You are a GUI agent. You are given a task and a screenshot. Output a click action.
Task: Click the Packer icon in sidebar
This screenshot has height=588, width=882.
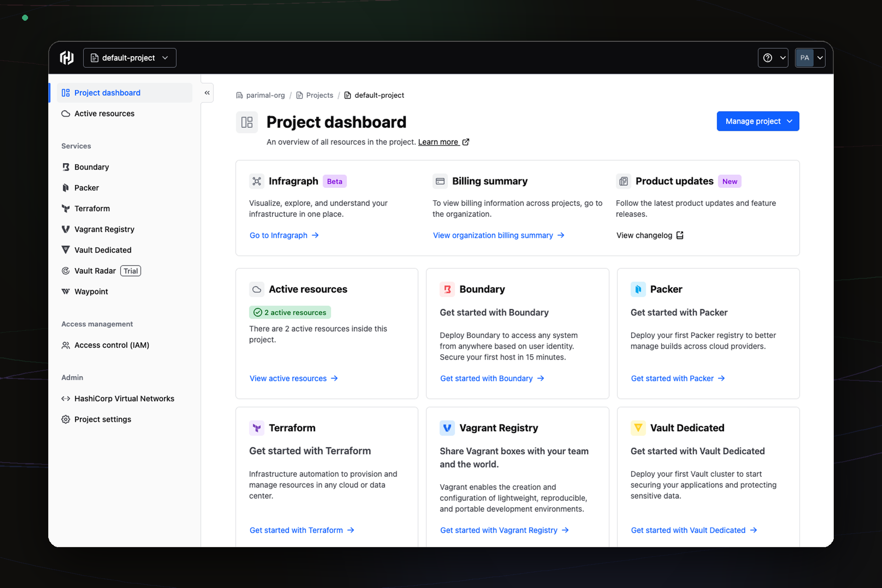[66, 187]
